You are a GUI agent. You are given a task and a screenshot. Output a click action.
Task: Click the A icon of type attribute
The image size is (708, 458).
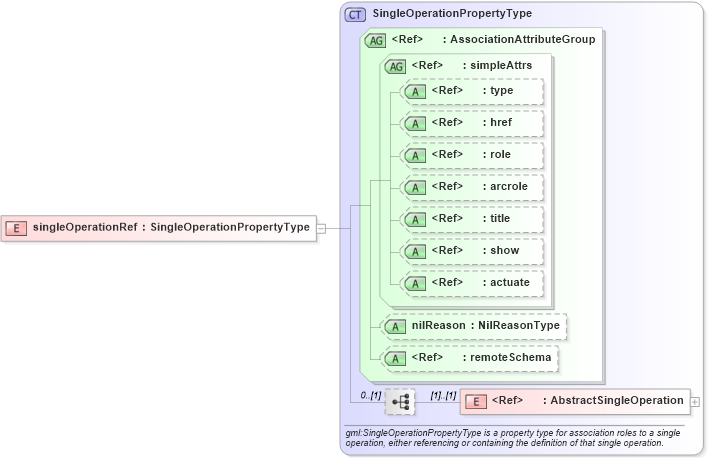point(415,92)
